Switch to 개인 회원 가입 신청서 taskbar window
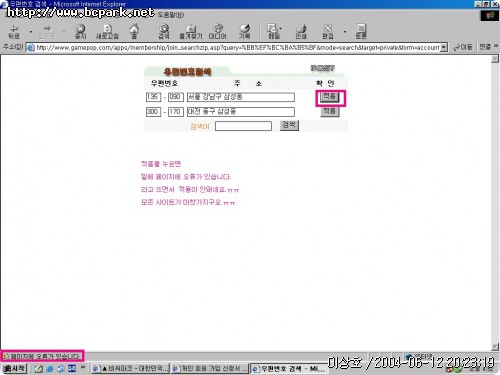The height and width of the screenshot is (375, 500). point(210,369)
